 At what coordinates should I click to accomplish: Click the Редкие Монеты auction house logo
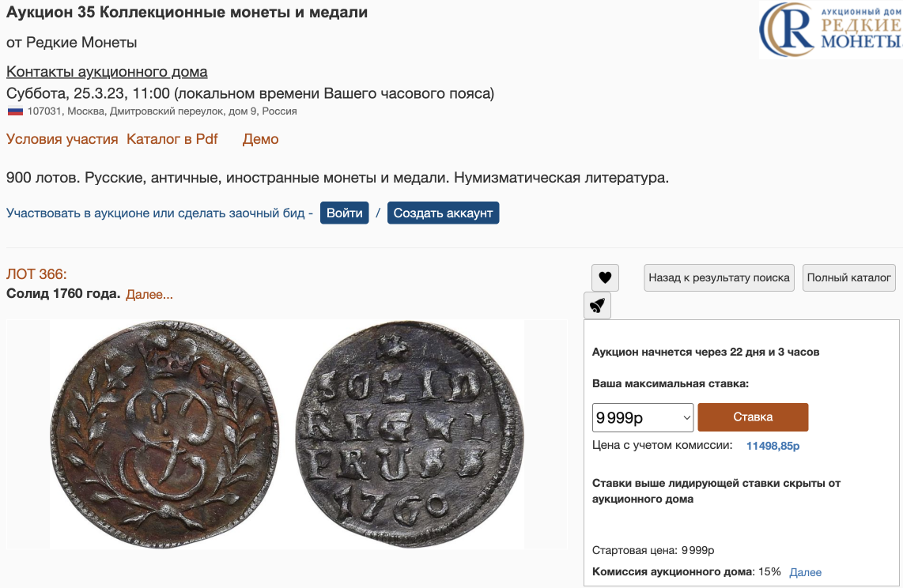(x=830, y=30)
